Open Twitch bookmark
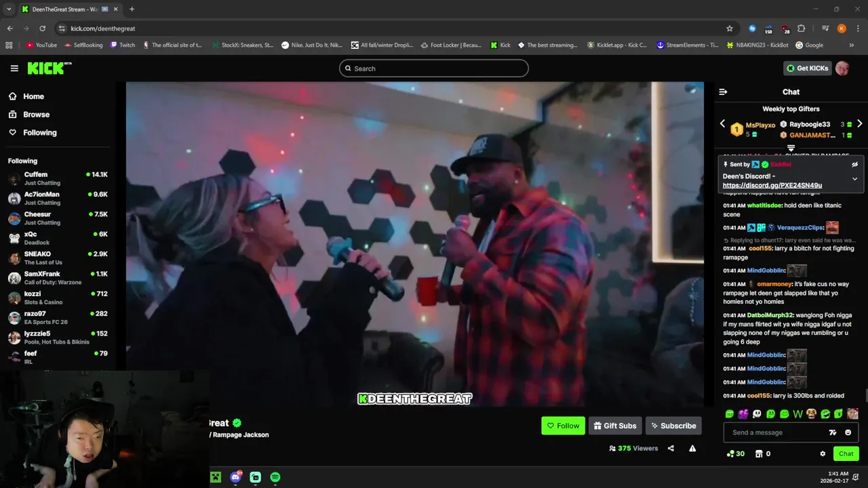 click(122, 45)
